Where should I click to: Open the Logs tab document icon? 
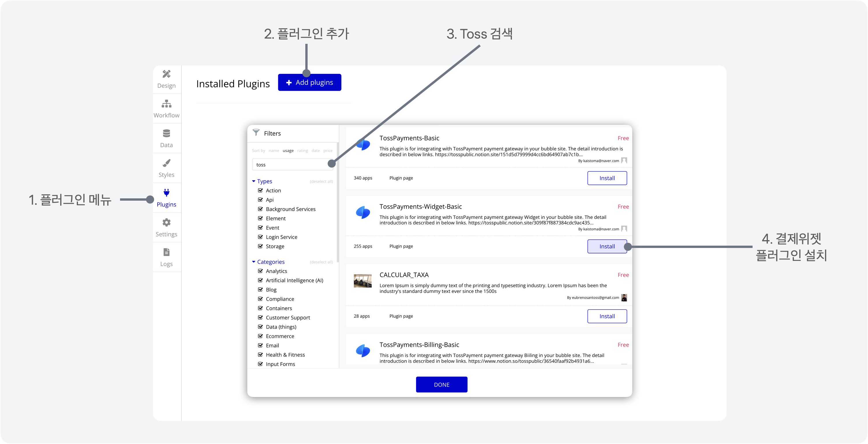(167, 252)
